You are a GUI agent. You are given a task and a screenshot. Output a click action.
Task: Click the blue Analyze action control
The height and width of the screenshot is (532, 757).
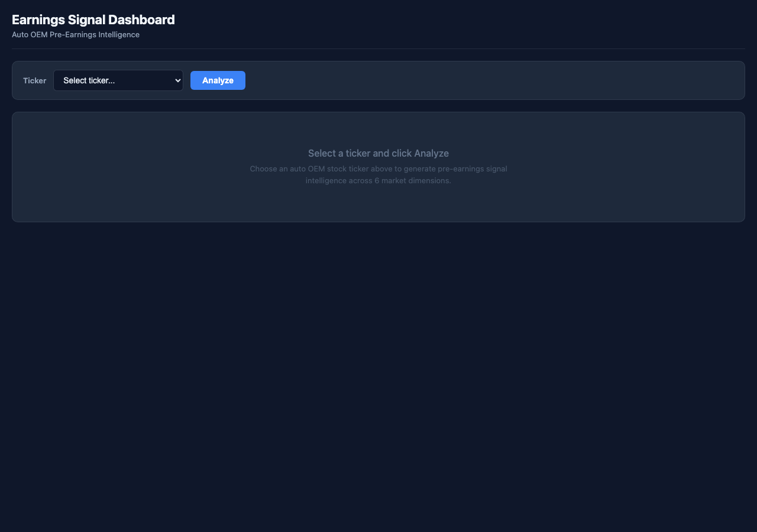point(218,80)
